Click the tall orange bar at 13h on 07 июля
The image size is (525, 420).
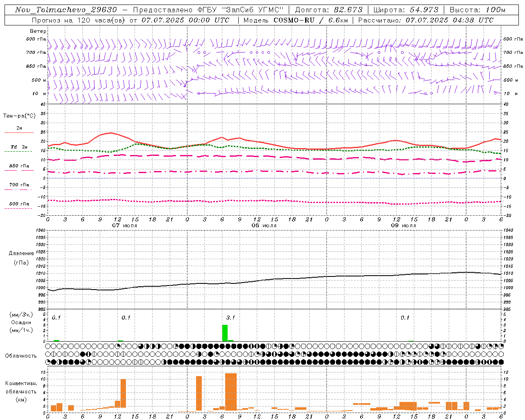pos(123,393)
